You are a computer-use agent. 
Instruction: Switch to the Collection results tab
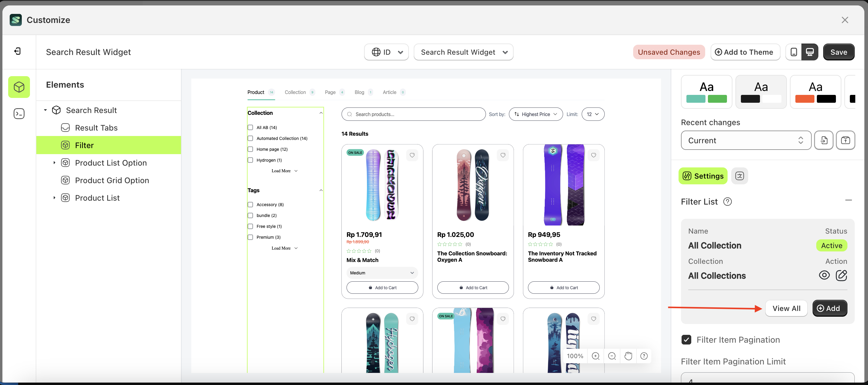[x=295, y=92]
